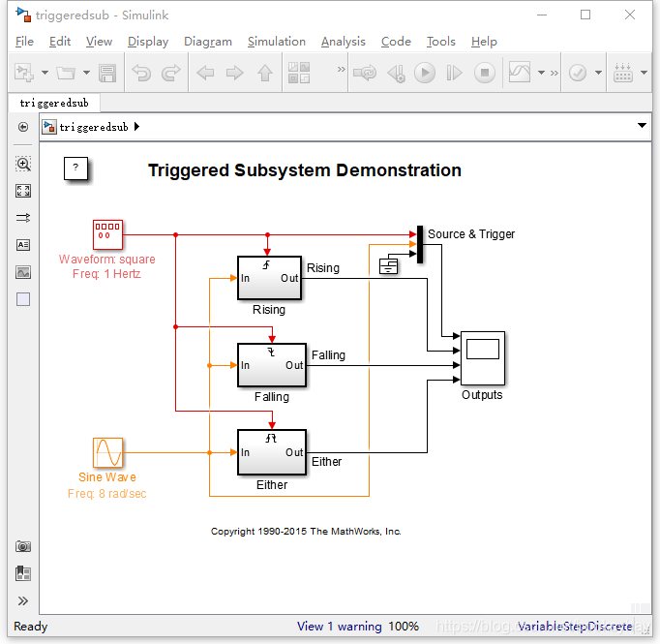Click the Undo arrow in toolbar
The width and height of the screenshot is (660, 644).
click(141, 73)
